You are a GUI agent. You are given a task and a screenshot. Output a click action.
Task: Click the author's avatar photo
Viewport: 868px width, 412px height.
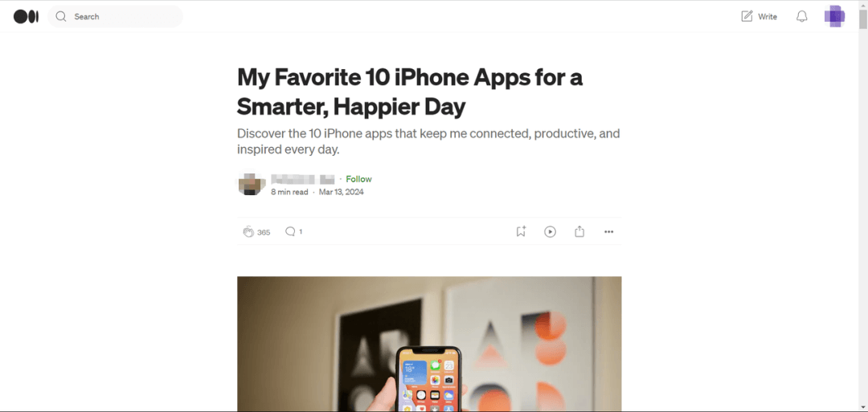coord(248,184)
